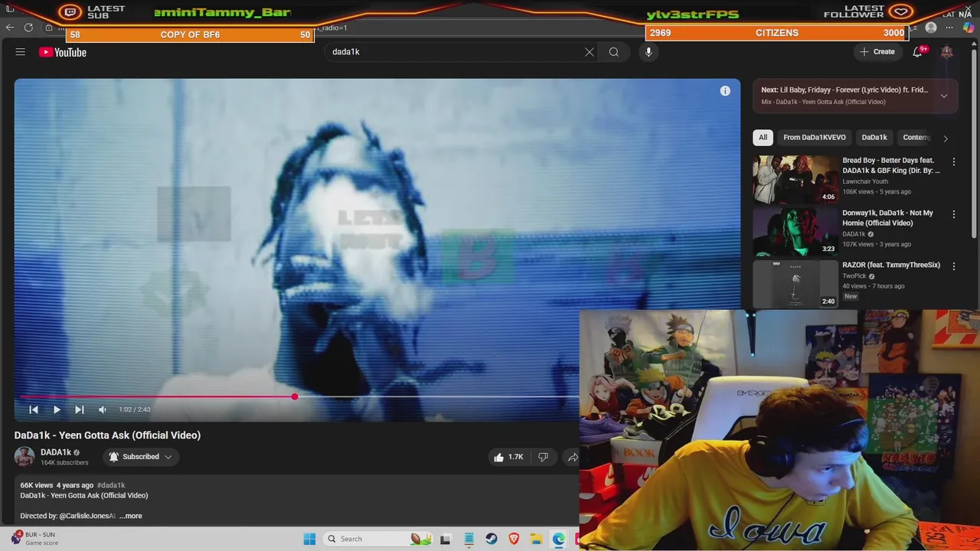This screenshot has height=551, width=980.
Task: Run search with the magnifier button
Action: point(614,52)
